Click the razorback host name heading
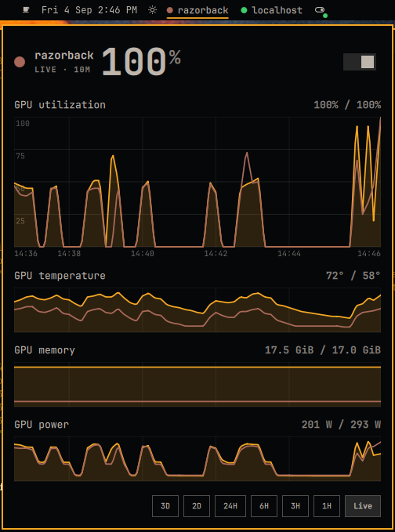Screen dimensions: 395x532 coord(64,56)
